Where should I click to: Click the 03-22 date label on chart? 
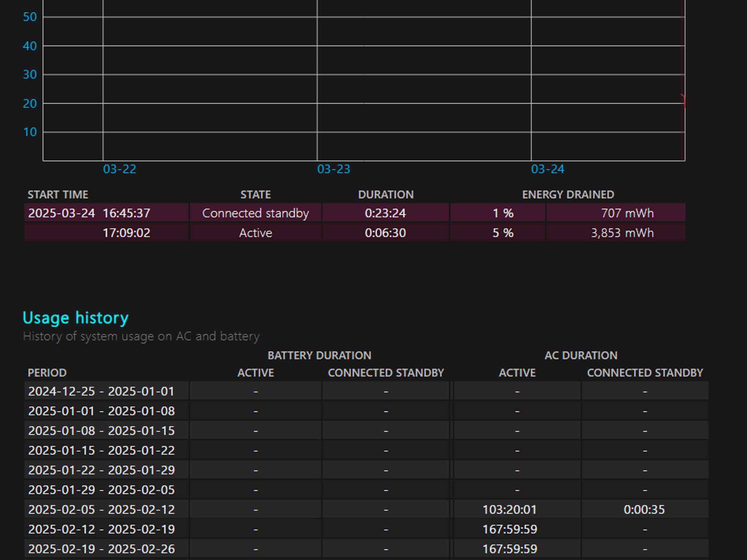120,169
